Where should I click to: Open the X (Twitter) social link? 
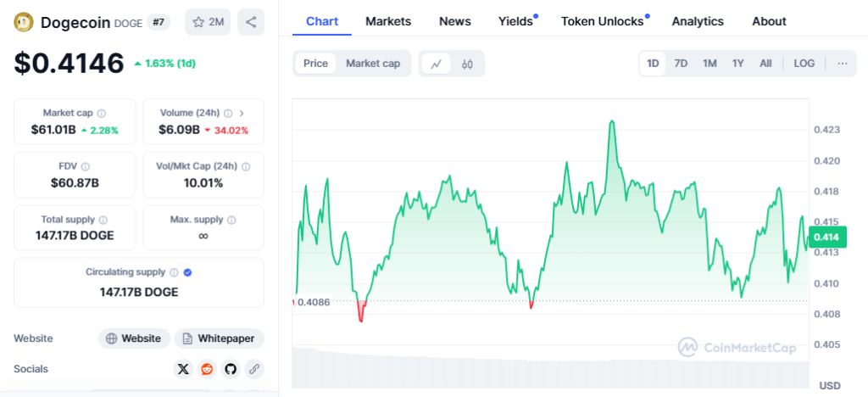183,369
